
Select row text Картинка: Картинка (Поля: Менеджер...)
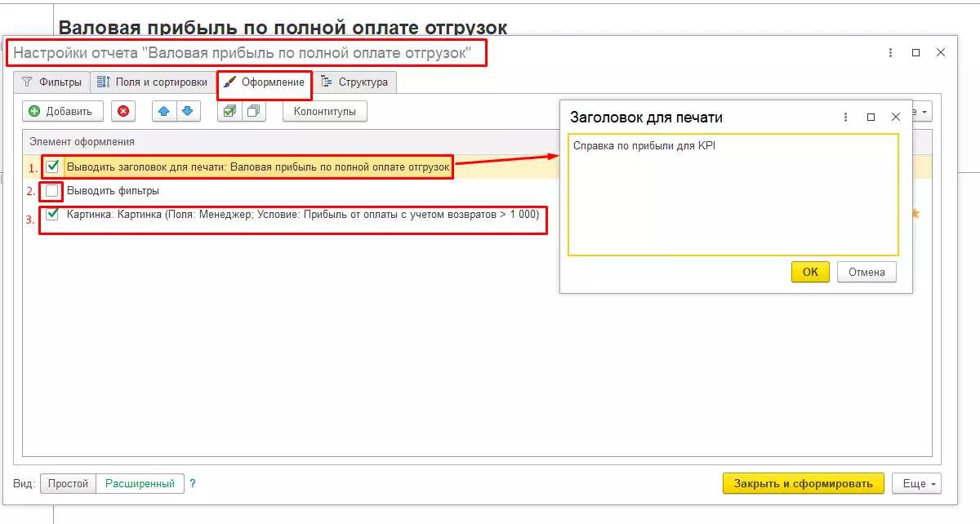(x=303, y=214)
